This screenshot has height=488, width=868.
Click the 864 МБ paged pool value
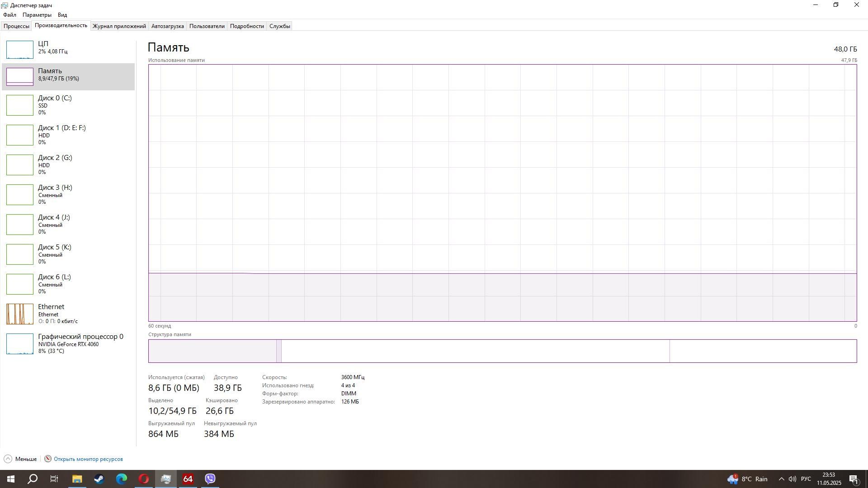click(163, 434)
